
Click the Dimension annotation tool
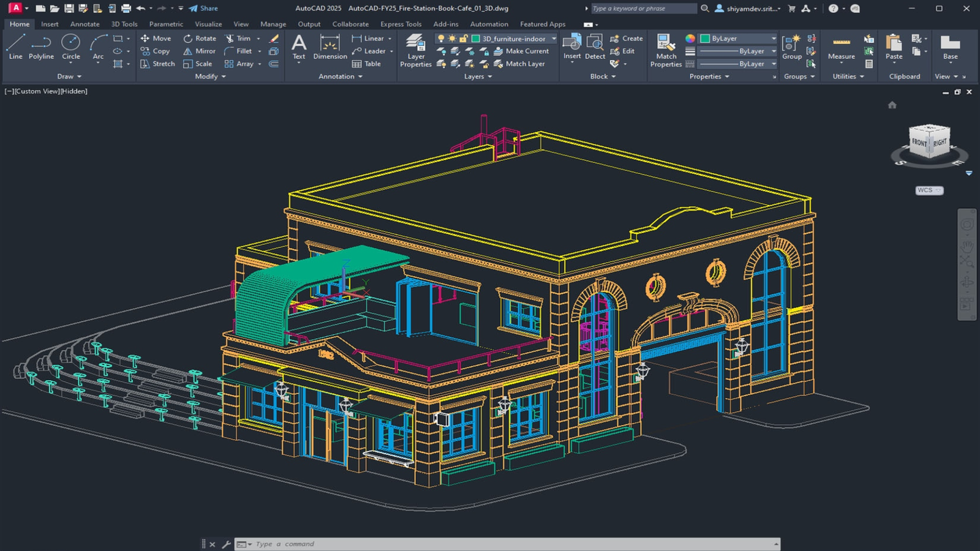tap(330, 47)
